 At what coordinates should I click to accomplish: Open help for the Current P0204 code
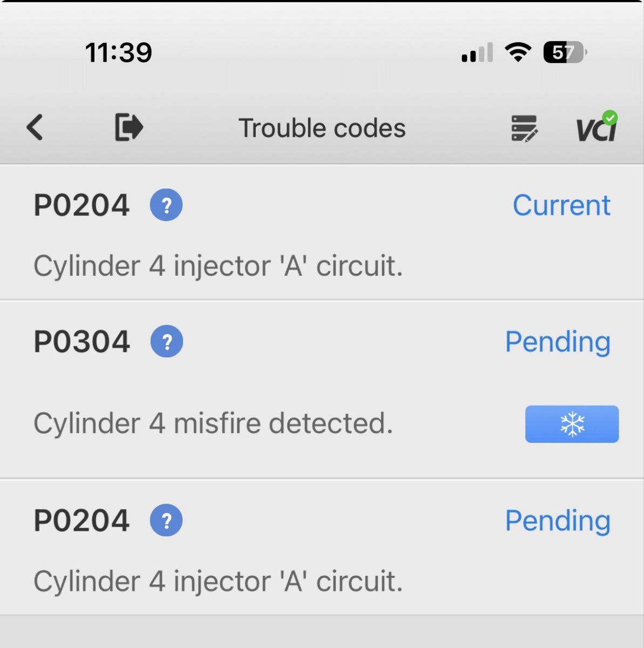click(166, 205)
